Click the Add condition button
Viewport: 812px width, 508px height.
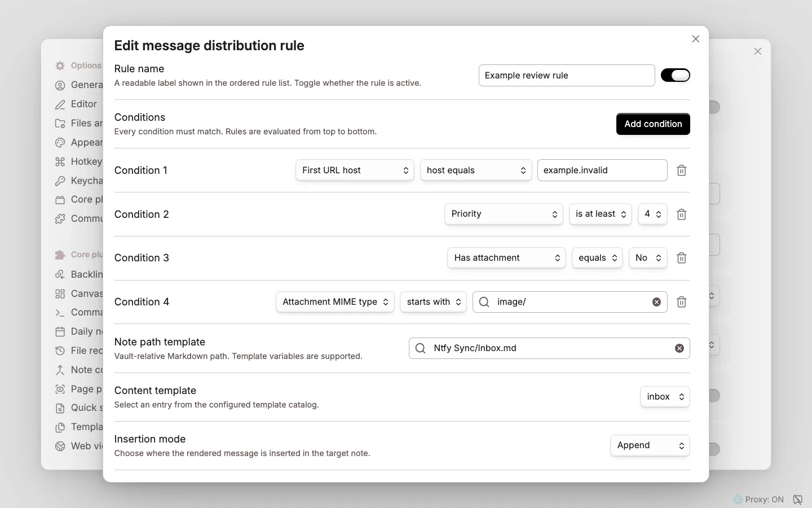(x=653, y=124)
